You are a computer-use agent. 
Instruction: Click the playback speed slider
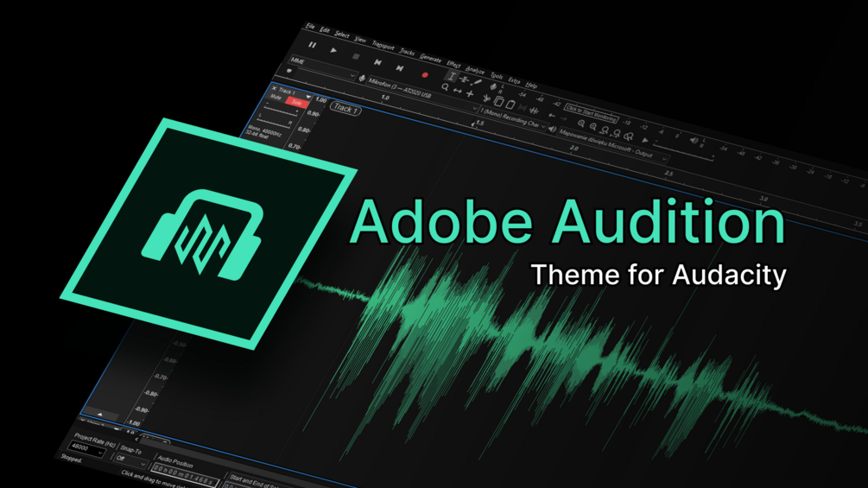[x=684, y=152]
